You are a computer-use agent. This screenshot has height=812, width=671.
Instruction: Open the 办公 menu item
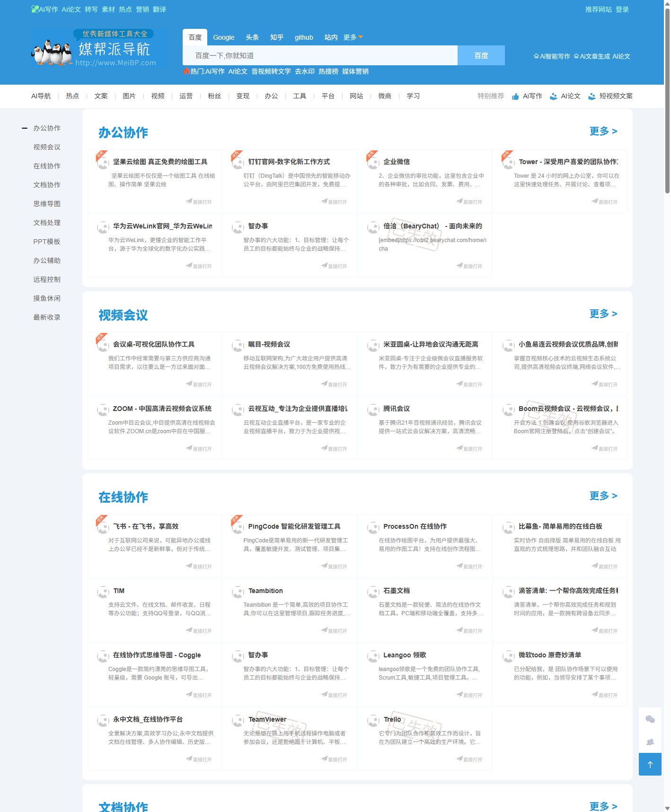tap(271, 96)
